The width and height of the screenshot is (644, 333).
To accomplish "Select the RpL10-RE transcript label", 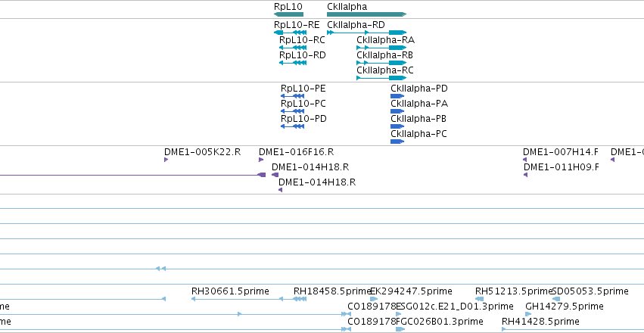I will click(x=297, y=25).
